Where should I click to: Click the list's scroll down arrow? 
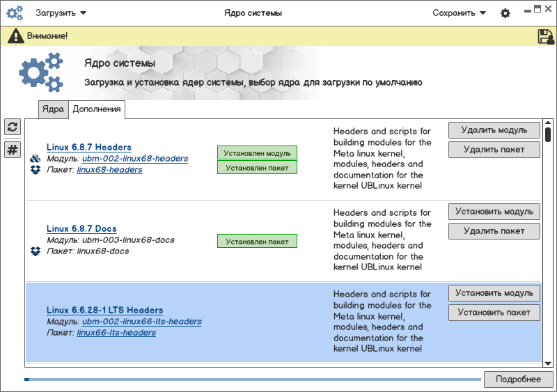pos(548,362)
